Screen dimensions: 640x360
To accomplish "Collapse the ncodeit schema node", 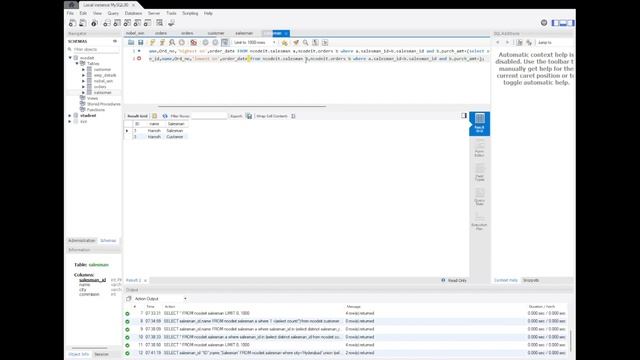I will [70, 58].
